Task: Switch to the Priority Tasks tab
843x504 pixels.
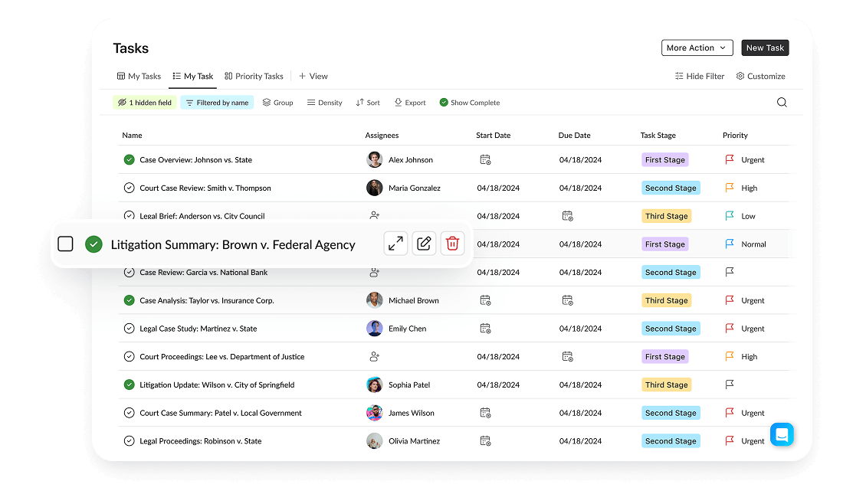Action: click(x=254, y=77)
